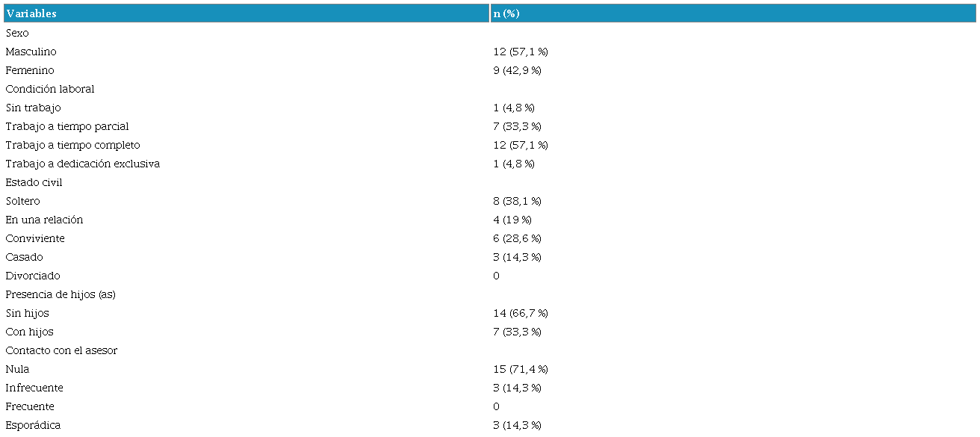Click the Soltero value 8 (38,1 %)
The height and width of the screenshot is (437, 980).
point(517,201)
